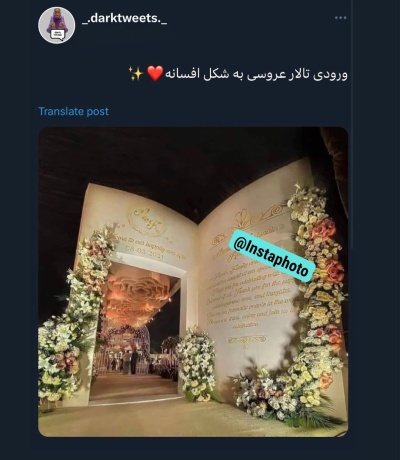Screen dimensions: 400x460
Task: Click the sparkles emoji in caption
Action: (x=136, y=73)
